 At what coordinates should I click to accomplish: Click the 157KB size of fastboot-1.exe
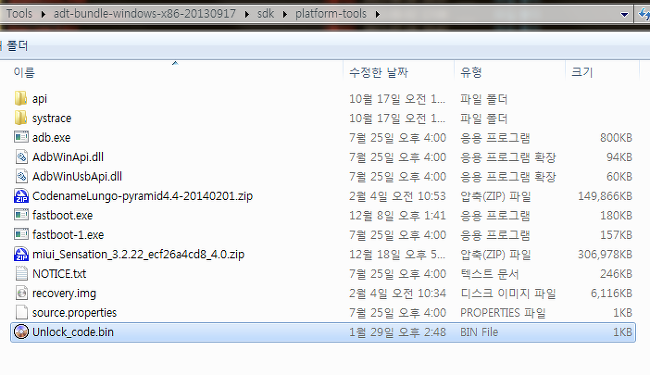(x=616, y=235)
